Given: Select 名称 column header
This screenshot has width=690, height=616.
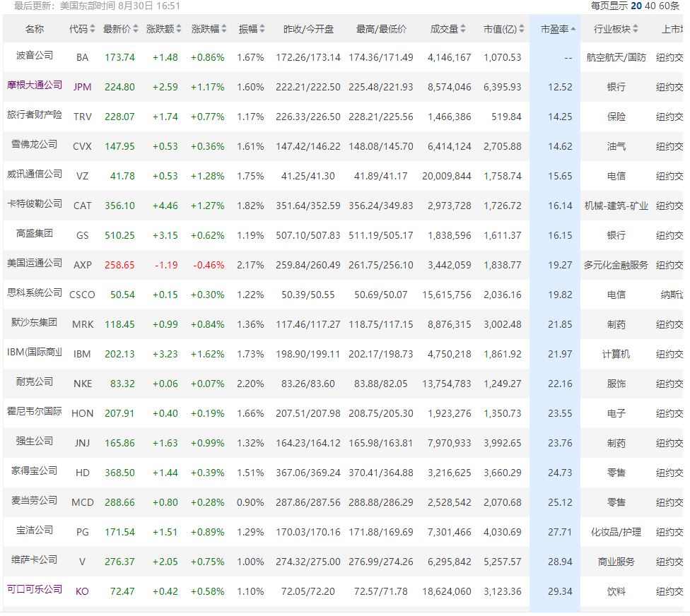Looking at the screenshot, I should tap(35, 29).
